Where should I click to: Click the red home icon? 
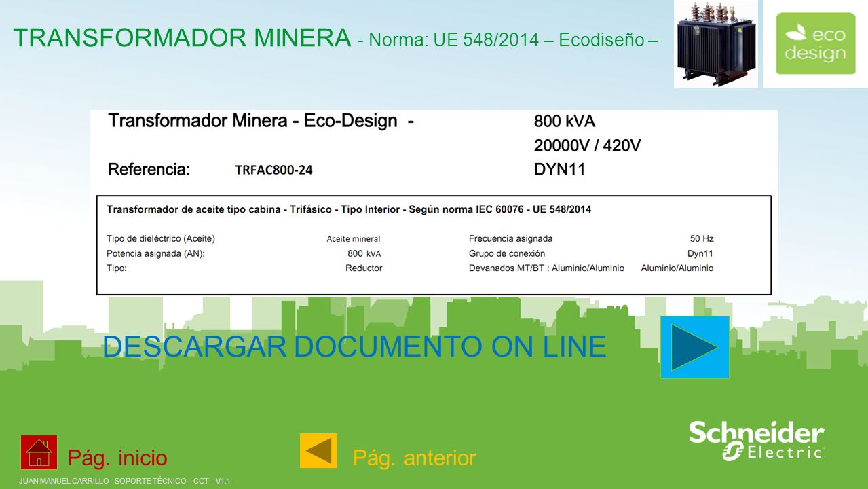tap(39, 452)
